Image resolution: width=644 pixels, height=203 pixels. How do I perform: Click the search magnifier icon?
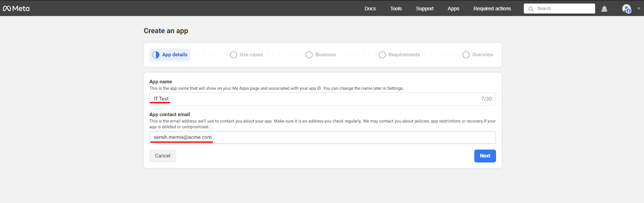coord(531,9)
